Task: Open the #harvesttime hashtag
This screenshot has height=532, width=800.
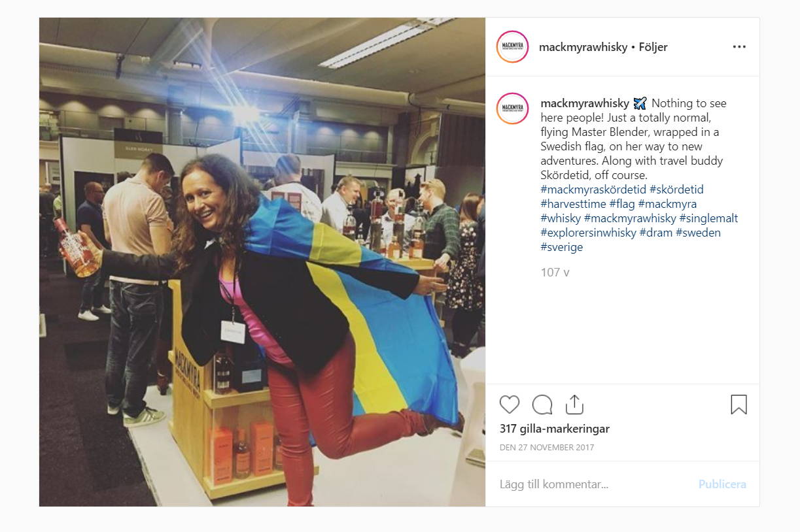Action: pos(573,204)
